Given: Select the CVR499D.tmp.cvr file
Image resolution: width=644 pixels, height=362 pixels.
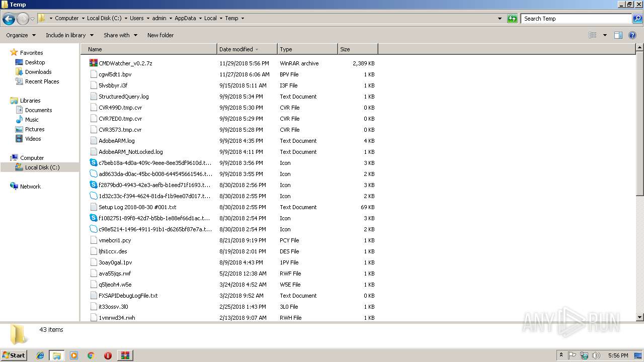Looking at the screenshot, I should [120, 108].
